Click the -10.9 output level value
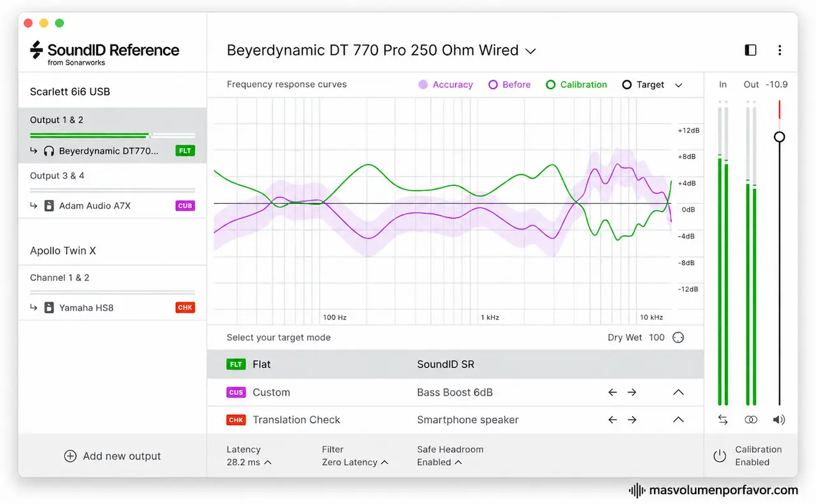The height and width of the screenshot is (504, 816). [x=776, y=85]
